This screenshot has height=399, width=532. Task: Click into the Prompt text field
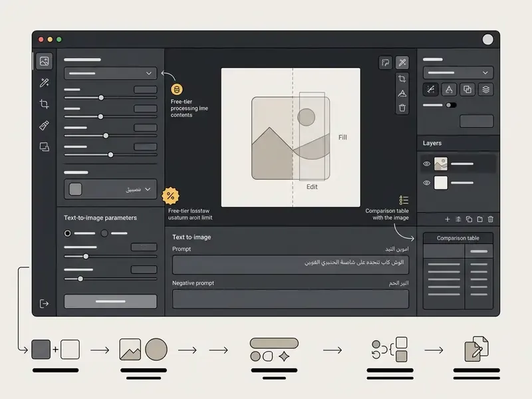point(291,265)
